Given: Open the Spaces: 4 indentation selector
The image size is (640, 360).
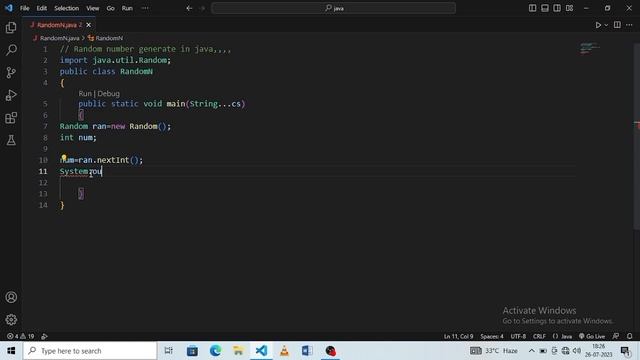Looking at the screenshot, I should point(492,336).
